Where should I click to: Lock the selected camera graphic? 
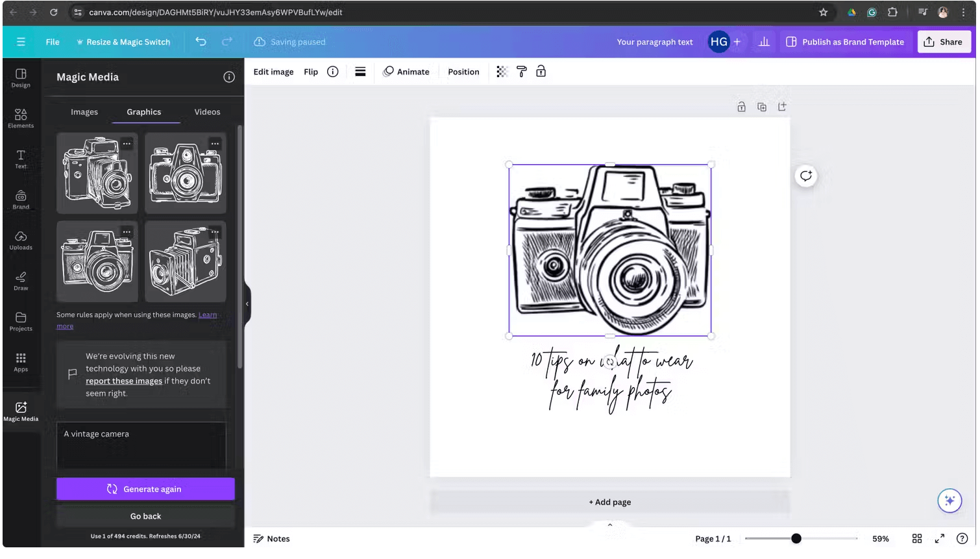541,71
